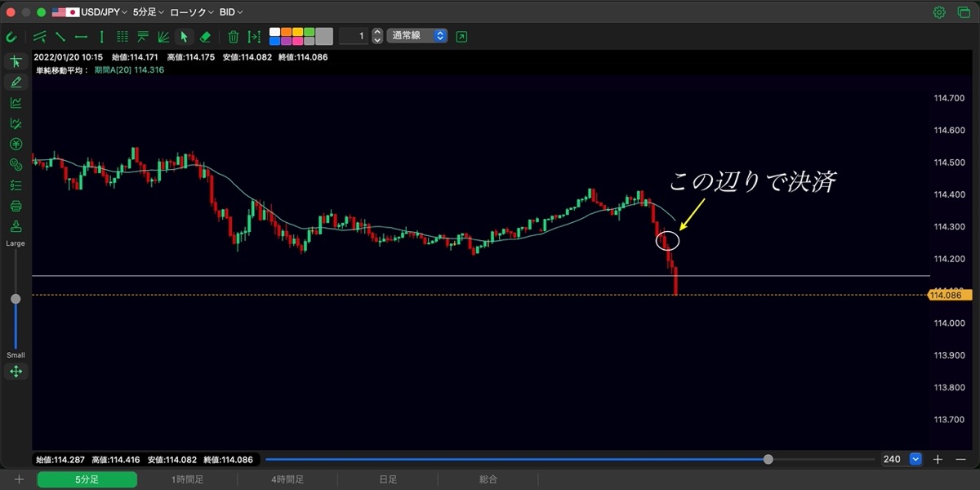Image resolution: width=980 pixels, height=490 pixels.
Task: Switch to the 日足 tab
Action: tap(388, 479)
